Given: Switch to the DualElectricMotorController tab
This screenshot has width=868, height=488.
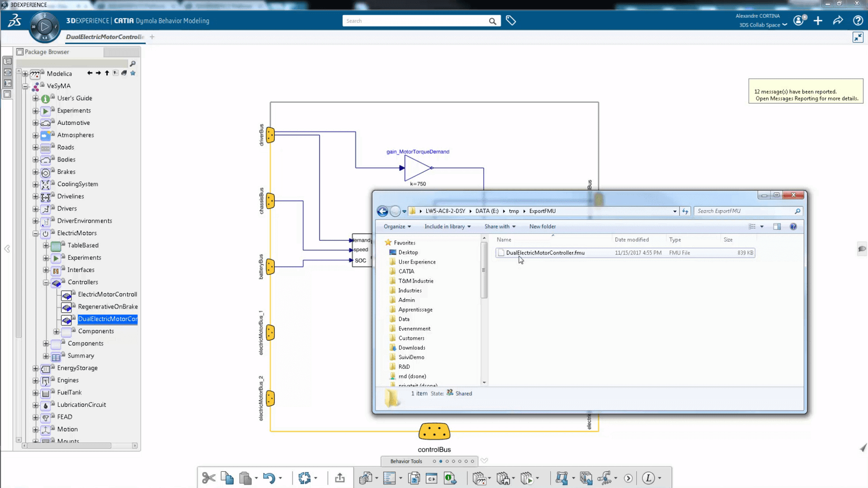Looking at the screenshot, I should [105, 37].
